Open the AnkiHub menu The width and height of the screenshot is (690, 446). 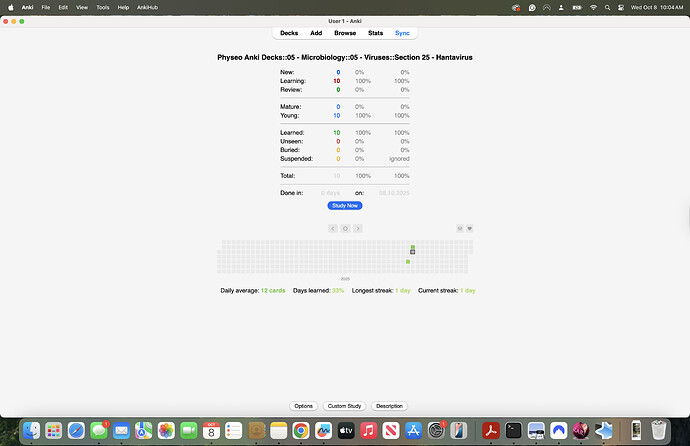click(x=147, y=7)
